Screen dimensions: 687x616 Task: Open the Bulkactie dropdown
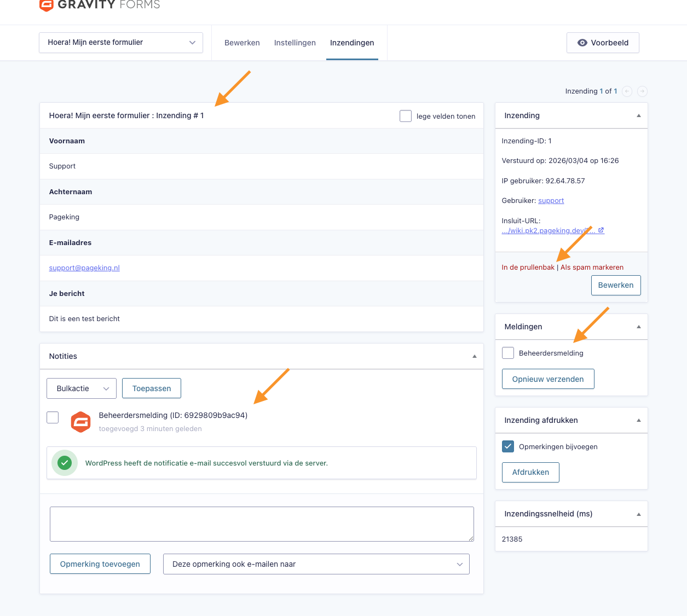[82, 388]
